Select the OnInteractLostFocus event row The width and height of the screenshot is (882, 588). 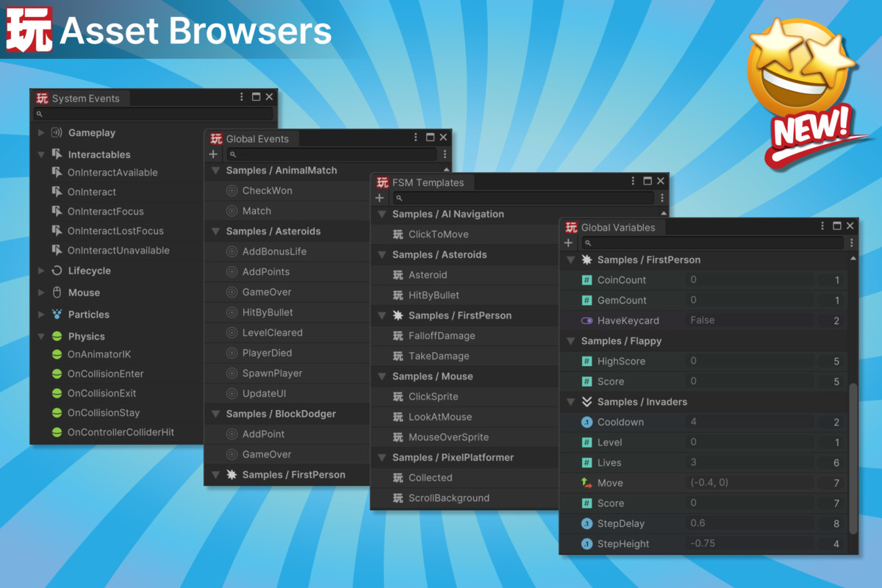116,231
